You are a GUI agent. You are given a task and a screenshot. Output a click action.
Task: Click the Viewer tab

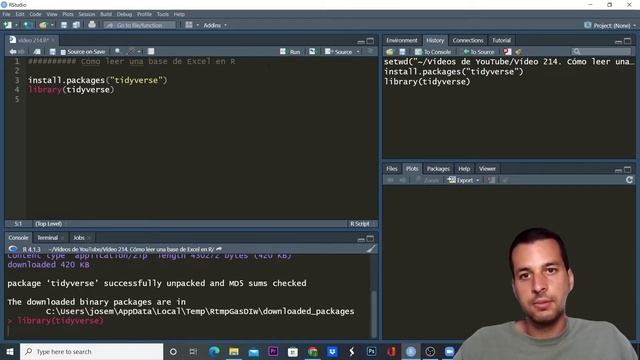487,169
